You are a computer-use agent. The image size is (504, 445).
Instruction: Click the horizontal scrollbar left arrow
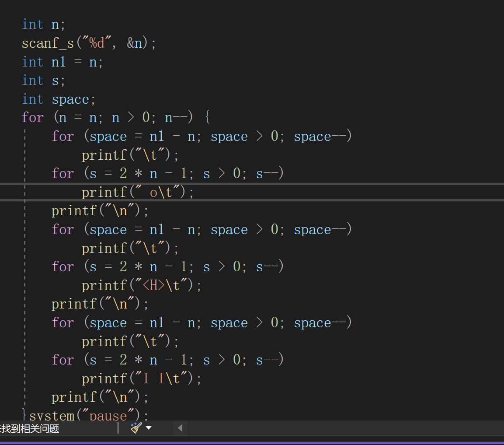pyautogui.click(x=180, y=428)
